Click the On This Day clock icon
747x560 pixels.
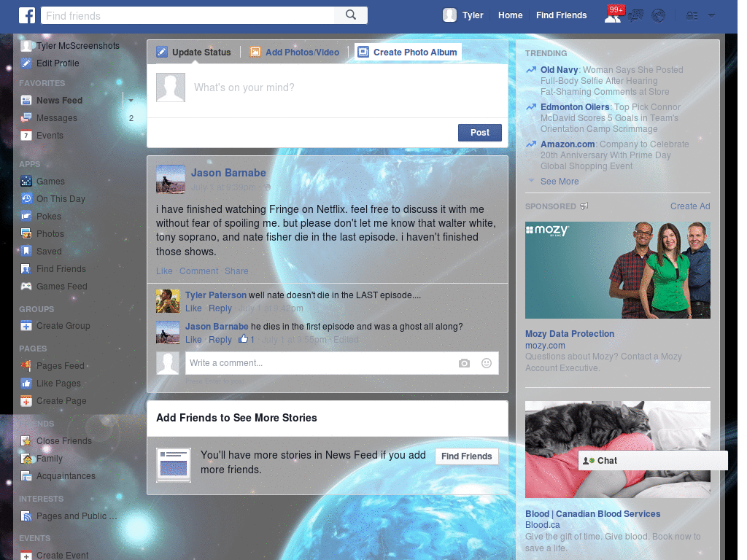26,198
